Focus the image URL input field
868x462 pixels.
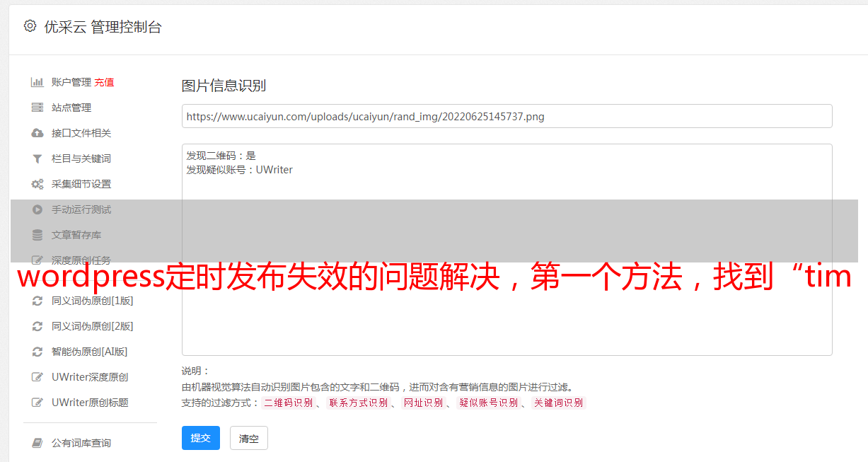[507, 116]
